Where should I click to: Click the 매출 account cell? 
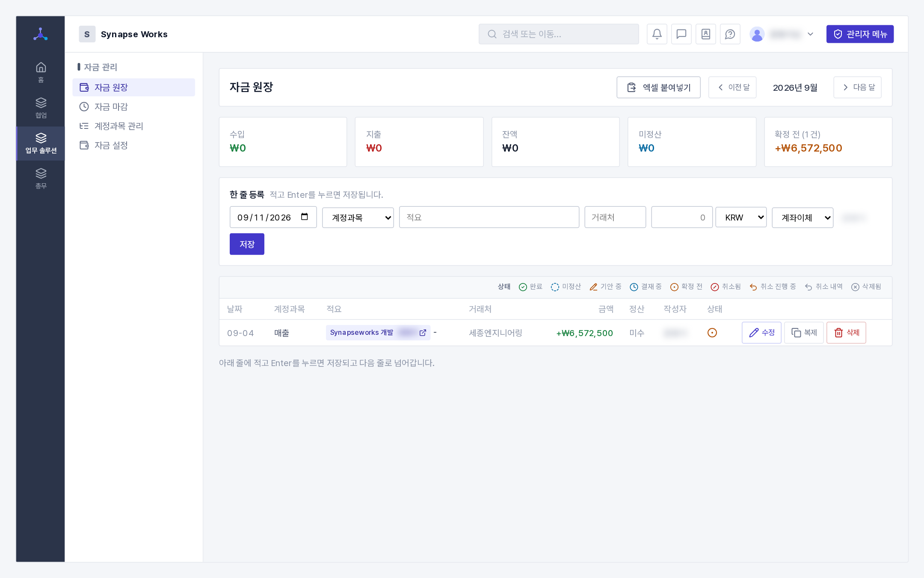point(282,333)
